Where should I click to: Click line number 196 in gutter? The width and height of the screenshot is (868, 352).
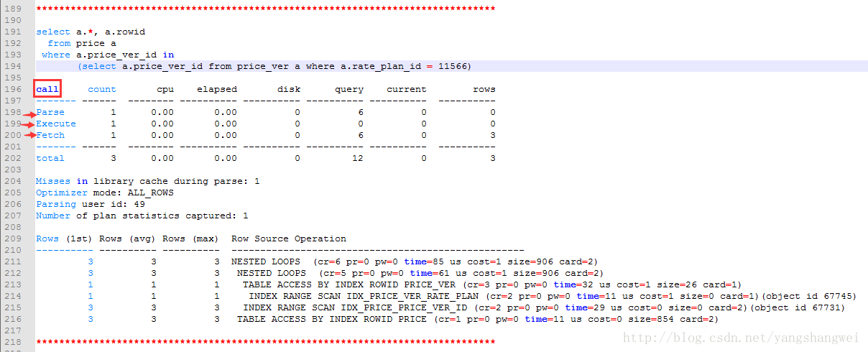point(14,89)
